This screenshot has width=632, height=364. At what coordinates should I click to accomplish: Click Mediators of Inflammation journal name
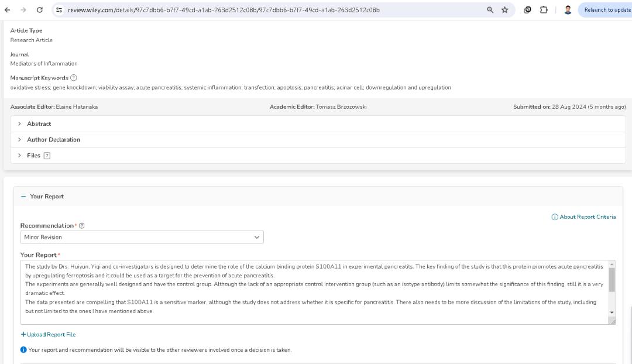pos(44,64)
